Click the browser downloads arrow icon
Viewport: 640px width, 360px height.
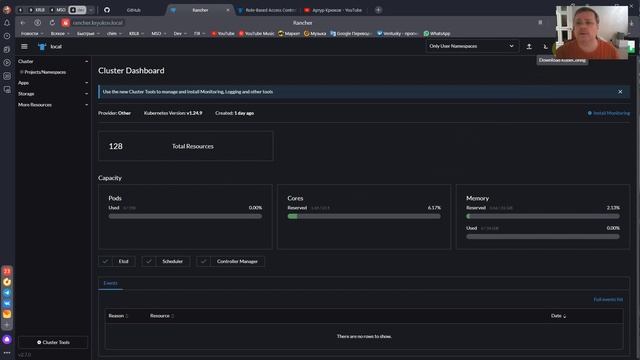pyautogui.click(x=631, y=23)
